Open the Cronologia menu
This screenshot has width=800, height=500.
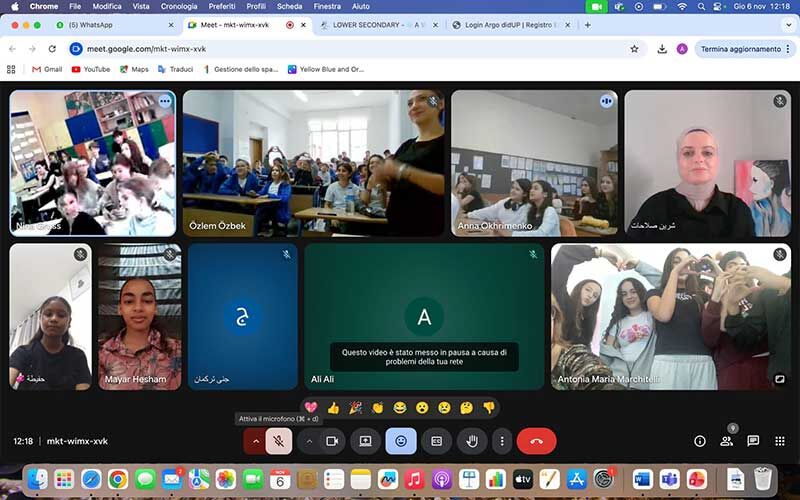tap(179, 7)
